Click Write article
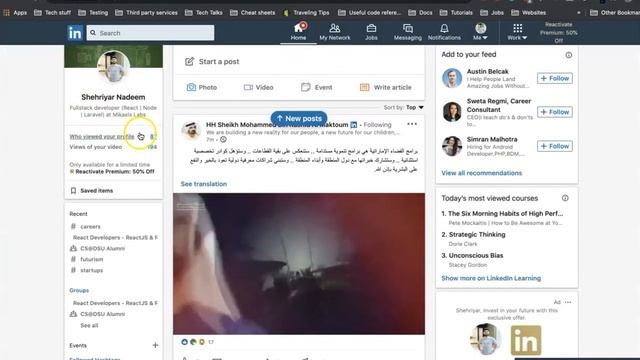The height and width of the screenshot is (360, 640). [x=386, y=87]
